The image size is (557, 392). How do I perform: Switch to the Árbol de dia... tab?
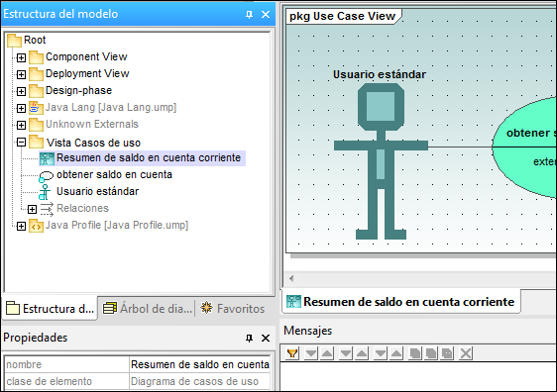coord(148,308)
